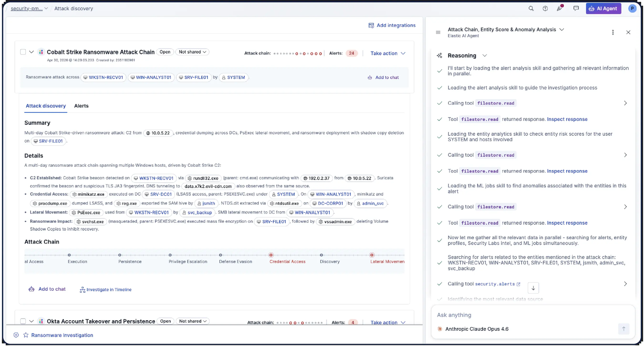
Task: Open Take action menu for Cobalt Strike
Action: click(x=388, y=53)
